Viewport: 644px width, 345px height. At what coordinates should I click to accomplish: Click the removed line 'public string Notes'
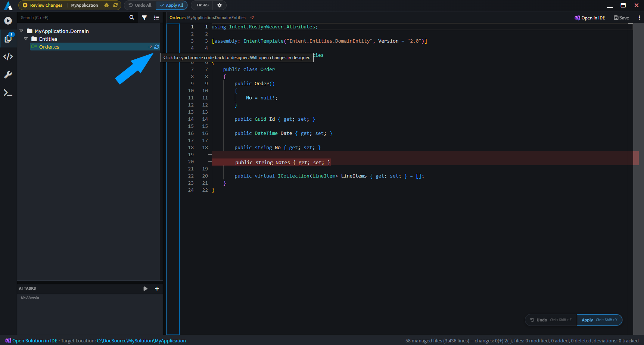click(x=283, y=162)
